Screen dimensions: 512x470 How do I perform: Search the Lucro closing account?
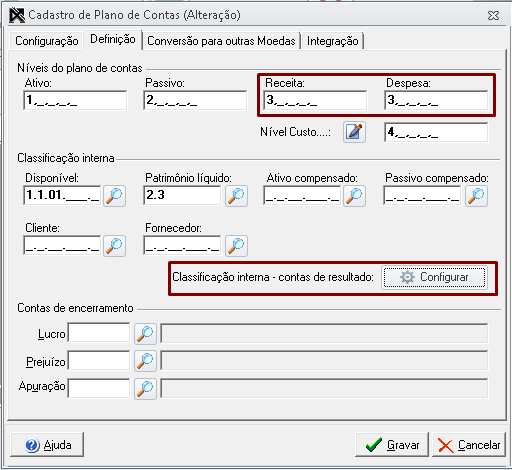click(145, 334)
